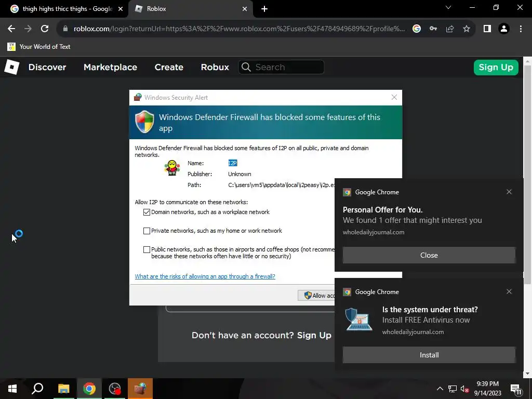
Task: Check Public networks checkbox
Action: [x=147, y=250]
